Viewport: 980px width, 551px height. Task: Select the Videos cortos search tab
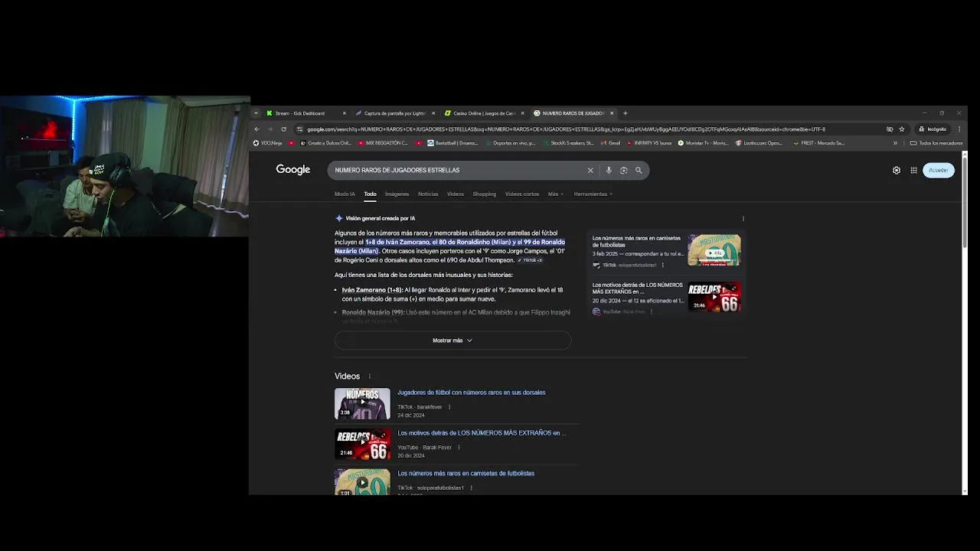[x=522, y=194]
